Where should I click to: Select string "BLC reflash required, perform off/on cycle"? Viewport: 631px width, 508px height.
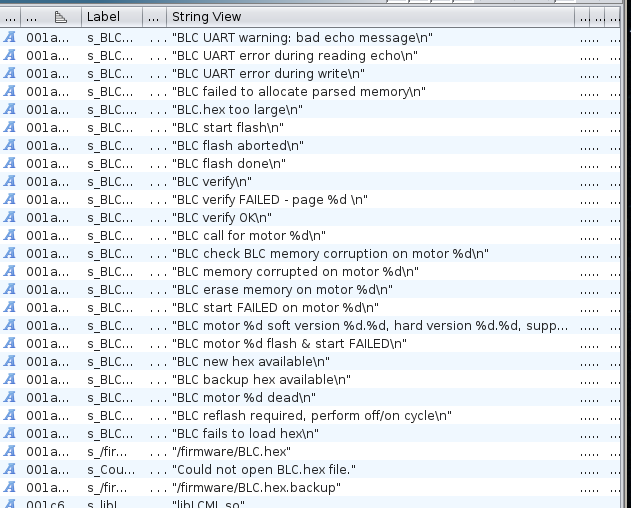pos(312,415)
